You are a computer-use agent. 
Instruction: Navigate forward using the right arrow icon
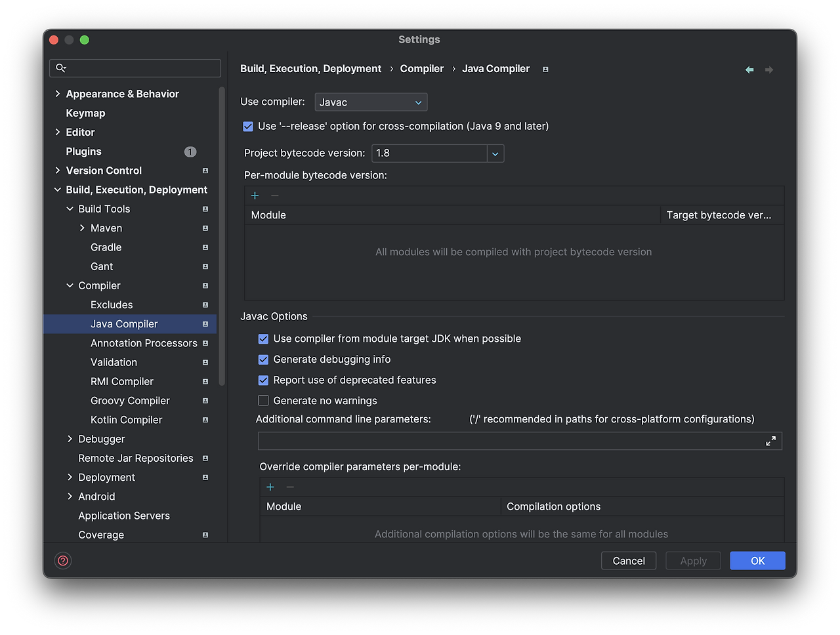[768, 69]
